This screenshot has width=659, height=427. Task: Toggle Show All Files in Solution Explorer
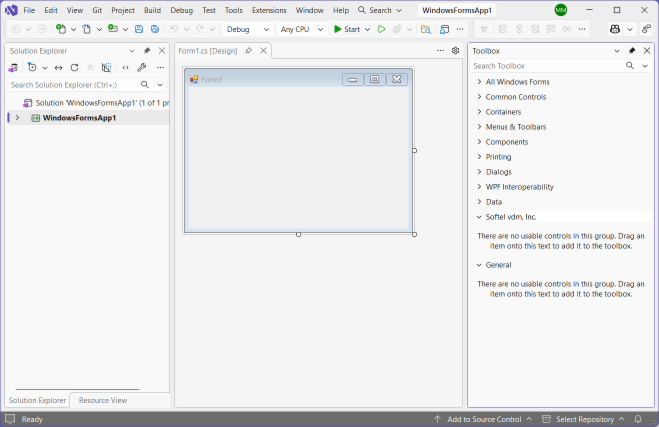[x=106, y=67]
